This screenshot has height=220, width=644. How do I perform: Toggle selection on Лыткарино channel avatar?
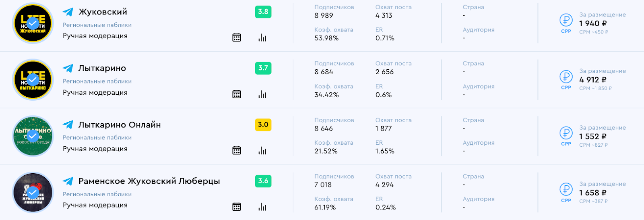click(x=33, y=79)
